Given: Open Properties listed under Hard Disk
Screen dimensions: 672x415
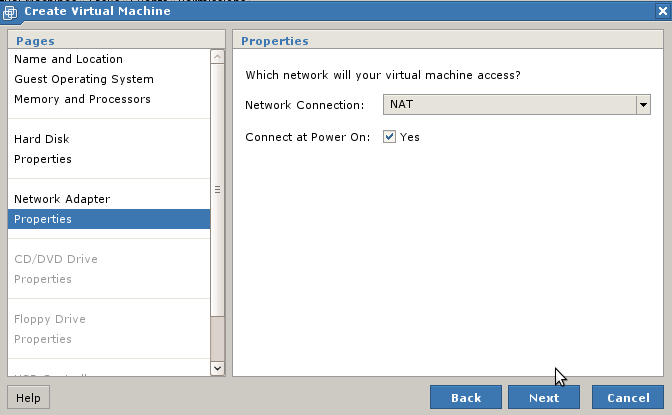Looking at the screenshot, I should 42,159.
